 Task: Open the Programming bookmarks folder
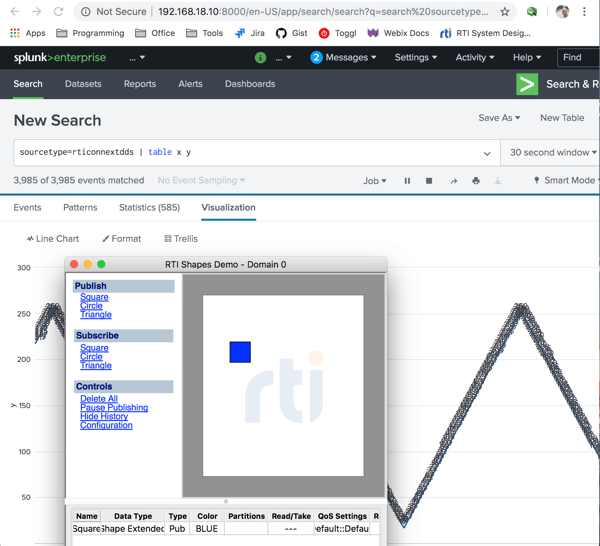90,33
